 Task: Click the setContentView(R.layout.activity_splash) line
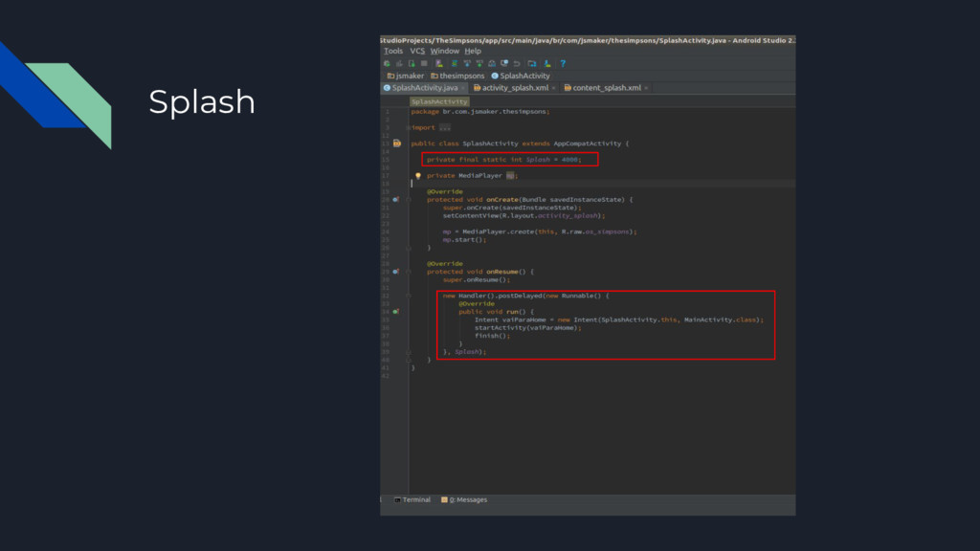(523, 216)
